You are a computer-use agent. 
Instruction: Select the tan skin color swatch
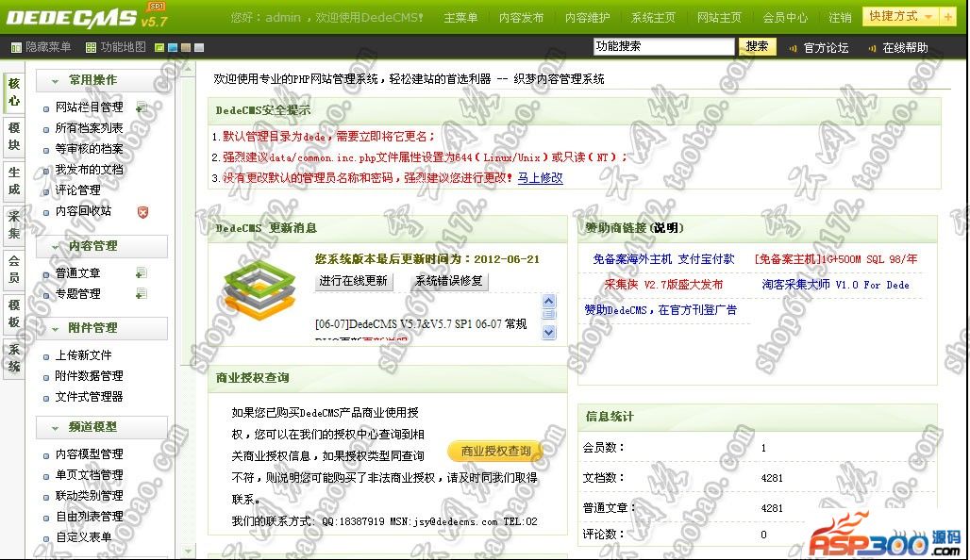pos(186,47)
